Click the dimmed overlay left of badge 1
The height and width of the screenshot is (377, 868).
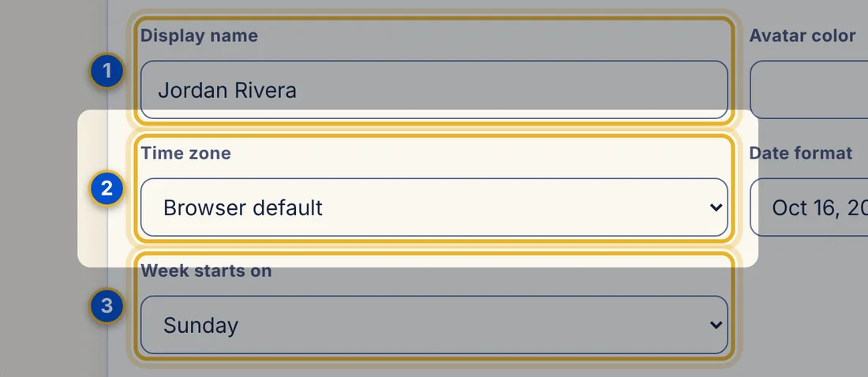[44, 71]
